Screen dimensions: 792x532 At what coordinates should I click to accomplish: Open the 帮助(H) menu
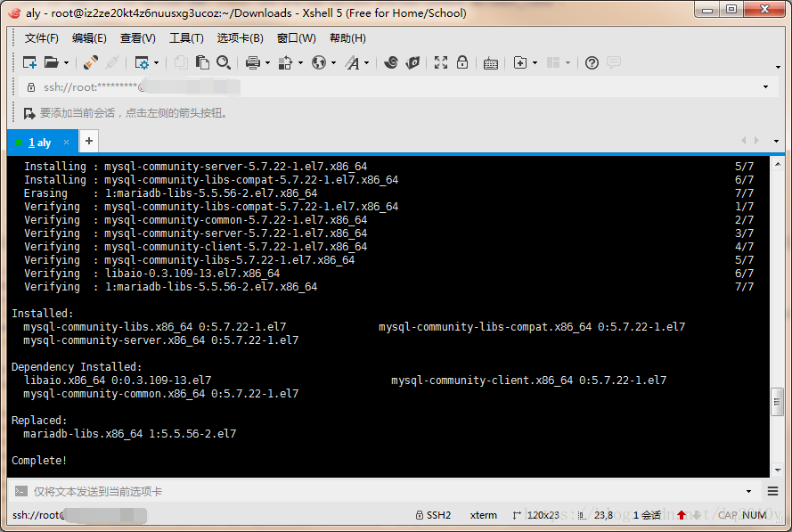pos(347,38)
